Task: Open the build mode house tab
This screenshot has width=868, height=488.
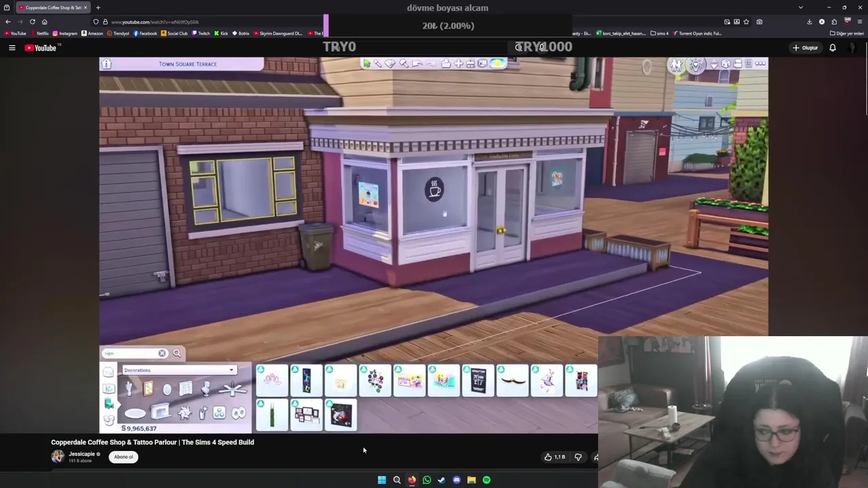Action: pyautogui.click(x=108, y=372)
